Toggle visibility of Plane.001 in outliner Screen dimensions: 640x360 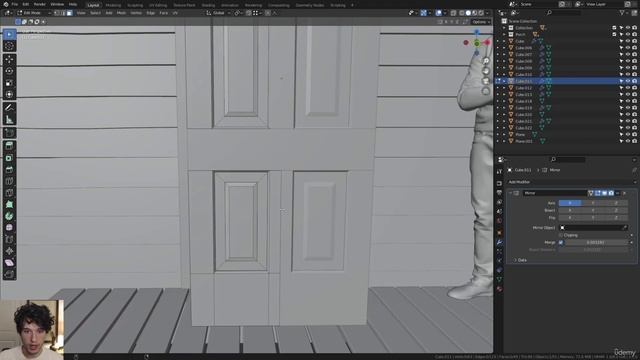(x=628, y=141)
